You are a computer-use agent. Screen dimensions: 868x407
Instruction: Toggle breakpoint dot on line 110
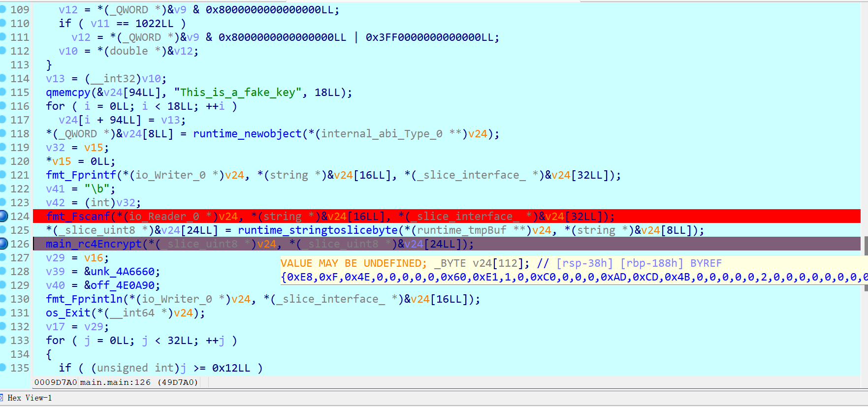point(3,23)
